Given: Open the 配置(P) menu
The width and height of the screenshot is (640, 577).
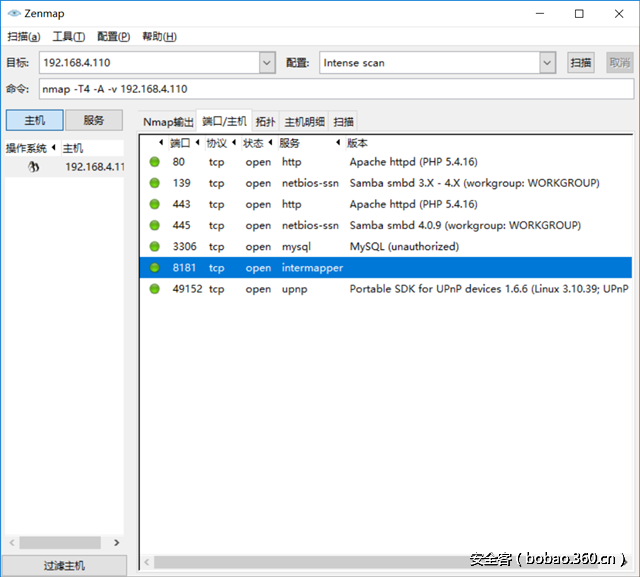Looking at the screenshot, I should coord(113,37).
